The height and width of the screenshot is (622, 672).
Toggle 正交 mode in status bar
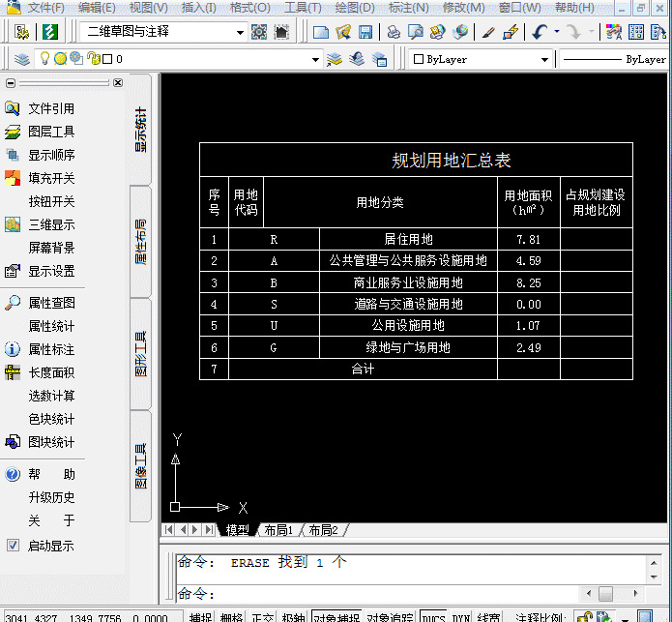click(x=262, y=617)
